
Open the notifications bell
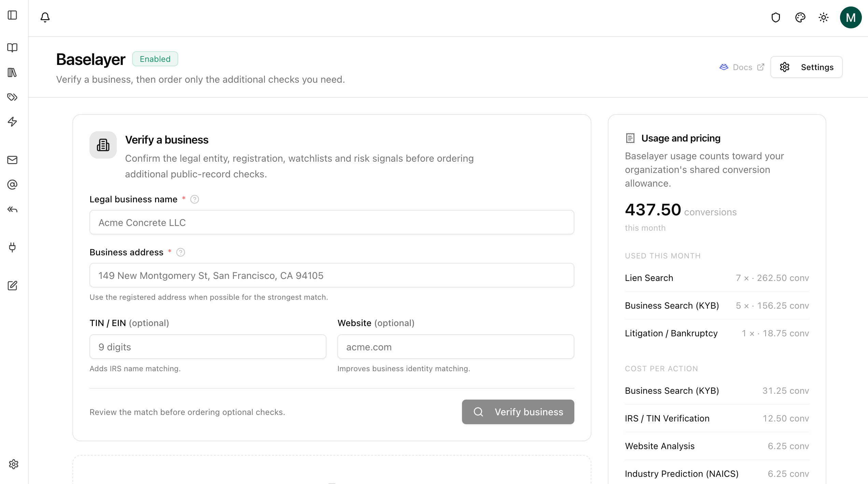[45, 17]
